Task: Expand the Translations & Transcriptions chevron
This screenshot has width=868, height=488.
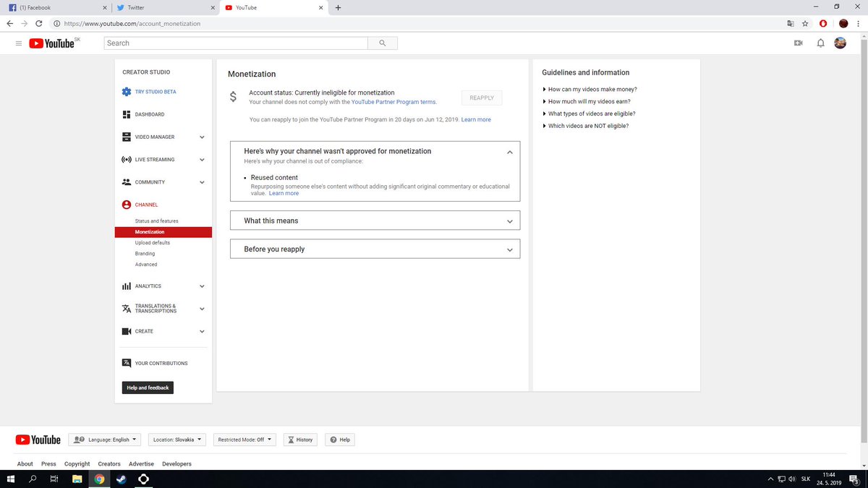Action: tap(202, 309)
